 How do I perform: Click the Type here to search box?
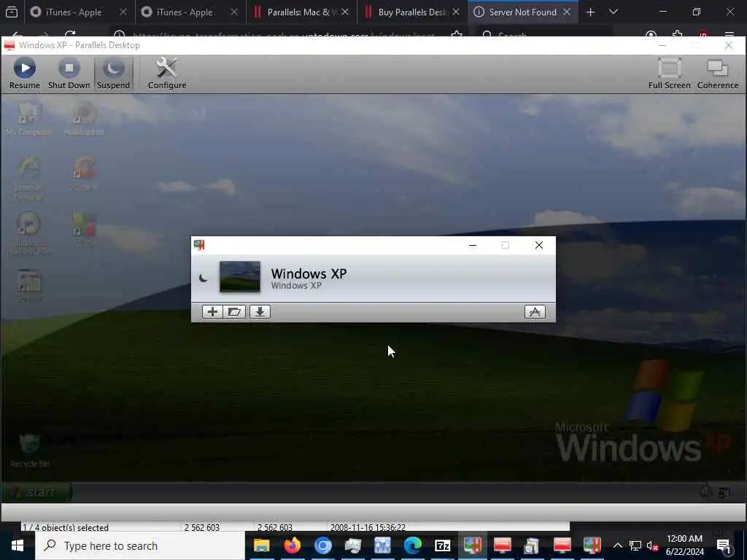140,545
